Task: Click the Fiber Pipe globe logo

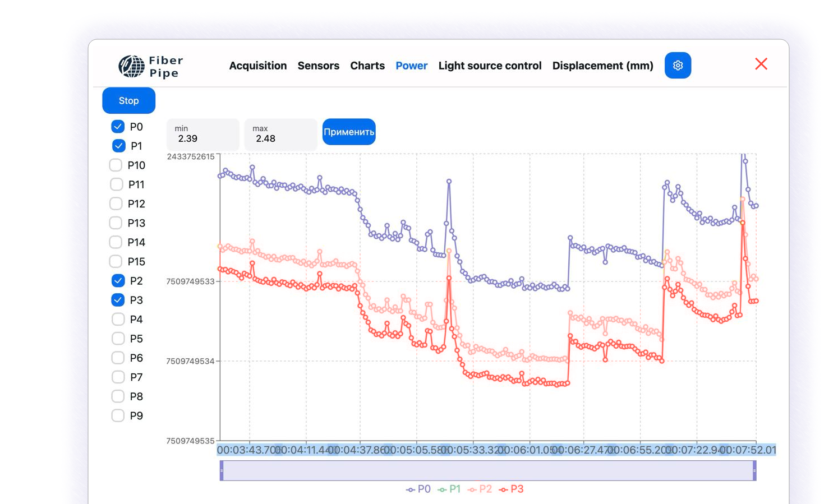Action: pos(131,66)
